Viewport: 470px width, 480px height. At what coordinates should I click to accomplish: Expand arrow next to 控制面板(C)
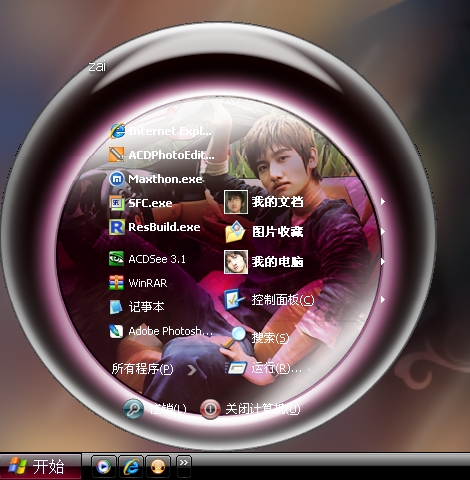[x=383, y=299]
